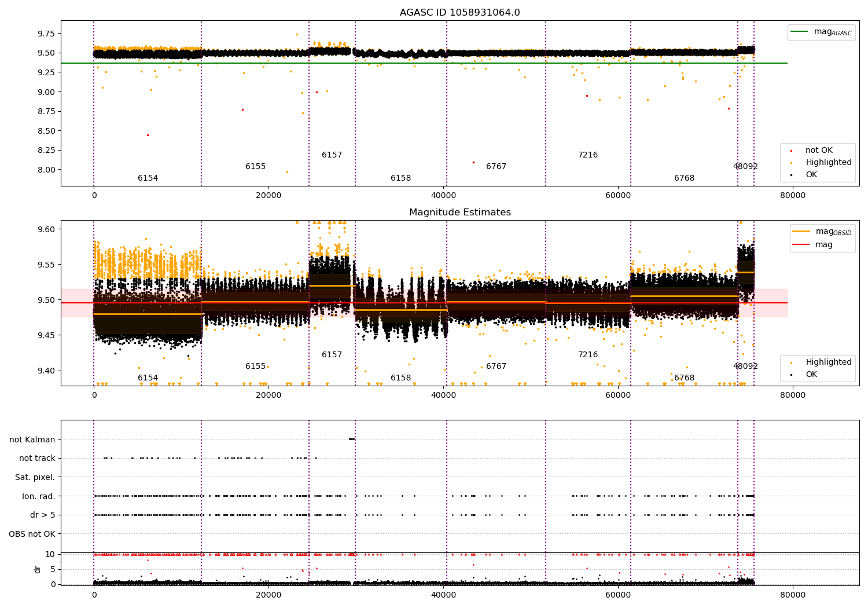Click x-axis tick 20000 under the bottom flags plot
Image resolution: width=868 pixels, height=608 pixels.
click(x=269, y=595)
